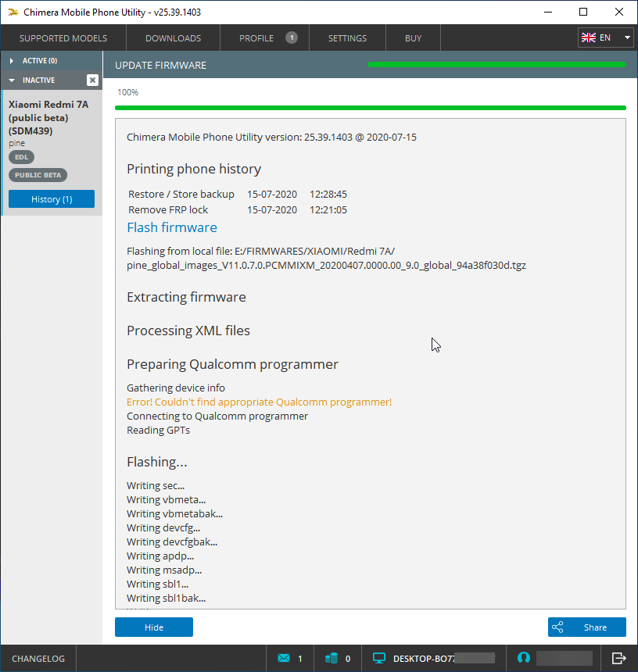Image resolution: width=638 pixels, height=672 pixels.
Task: Click the 'Writing msadp...' log line
Action: tap(164, 570)
